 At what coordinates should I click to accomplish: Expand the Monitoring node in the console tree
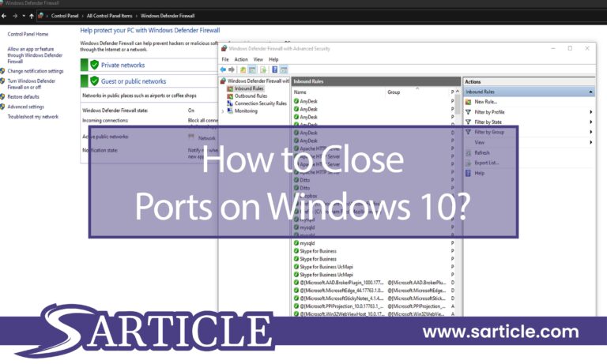tap(223, 111)
